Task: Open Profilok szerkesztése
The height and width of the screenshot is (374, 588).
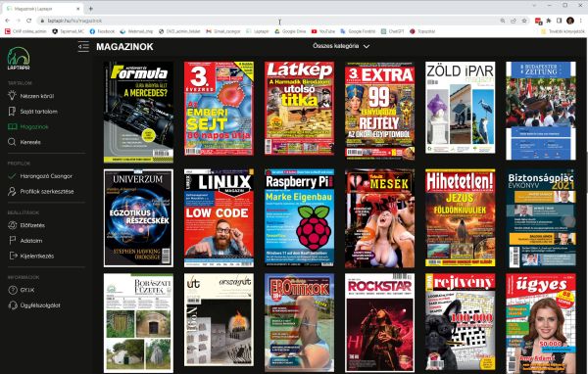Action: 47,192
